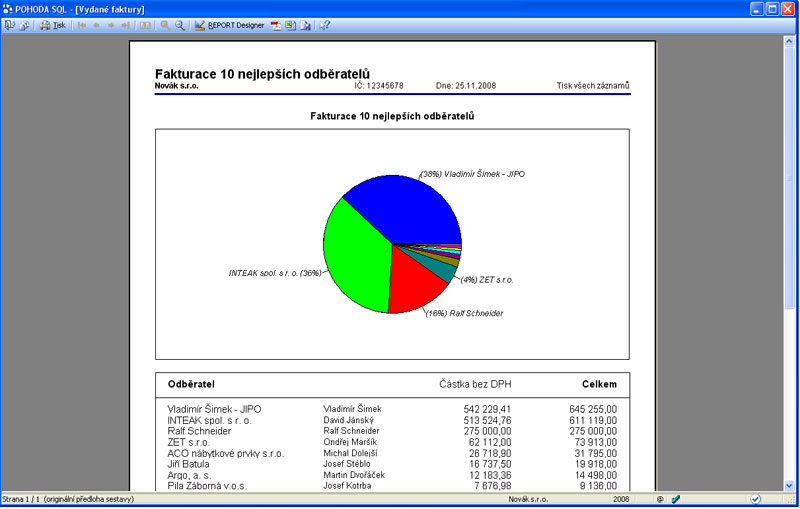The image size is (800, 509).
Task: Click the report title 'Fakturace 10 nejlepších odběratelů' heading
Action: (262, 74)
